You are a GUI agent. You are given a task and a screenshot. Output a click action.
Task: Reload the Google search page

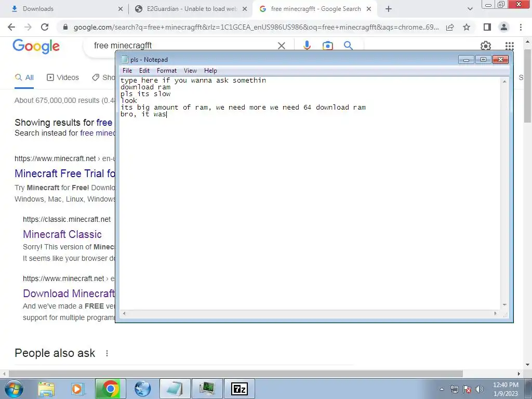(45, 27)
